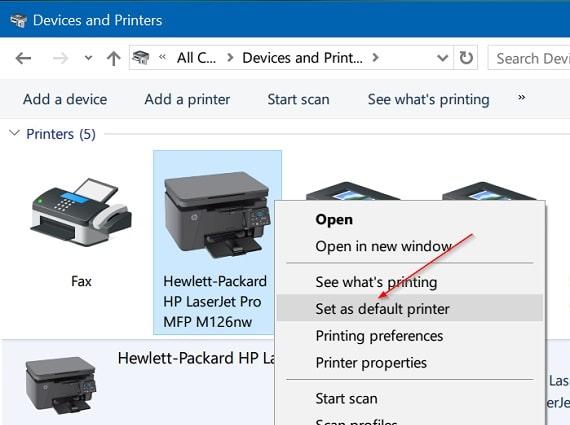Show more toolbar commands overflow chevron

click(521, 97)
